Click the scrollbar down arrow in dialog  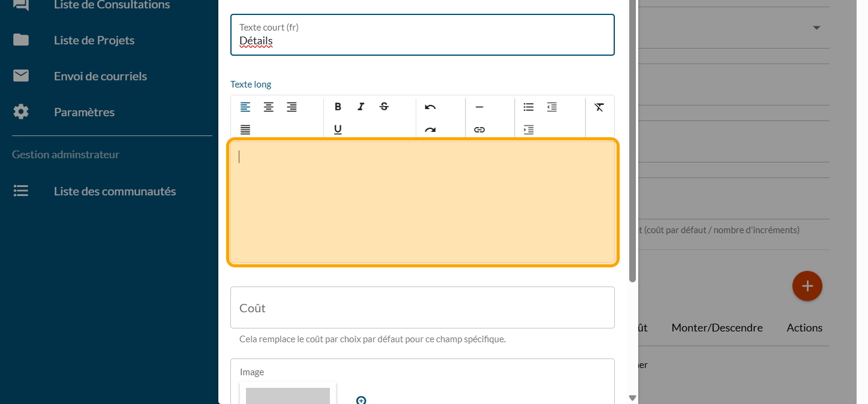pyautogui.click(x=632, y=397)
